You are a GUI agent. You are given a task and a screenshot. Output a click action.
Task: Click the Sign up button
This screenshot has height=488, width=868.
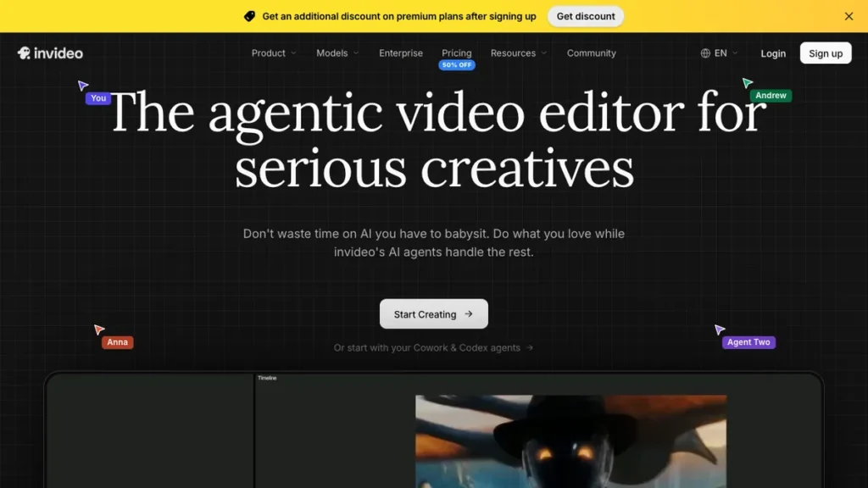[x=826, y=53]
